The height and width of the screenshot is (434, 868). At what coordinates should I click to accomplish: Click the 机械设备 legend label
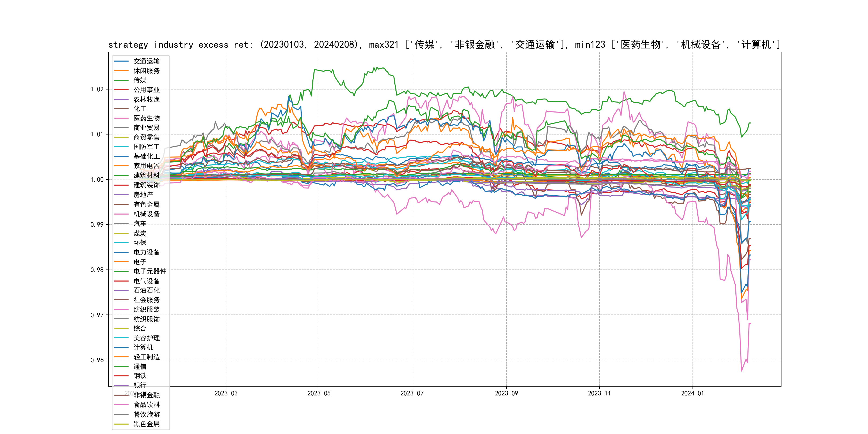146,214
